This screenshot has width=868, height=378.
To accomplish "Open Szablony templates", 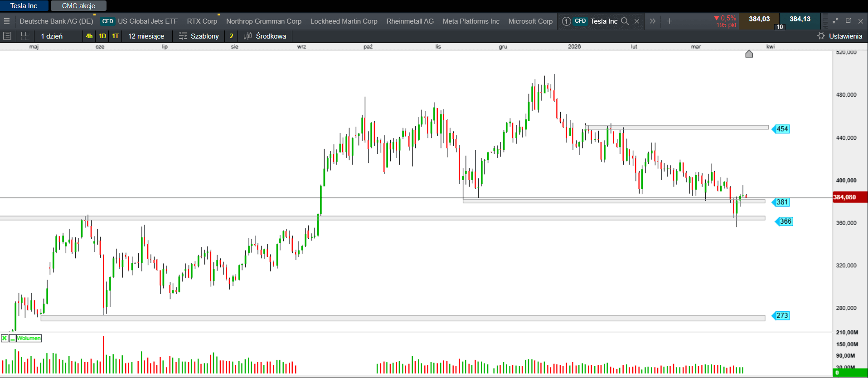I will click(199, 36).
